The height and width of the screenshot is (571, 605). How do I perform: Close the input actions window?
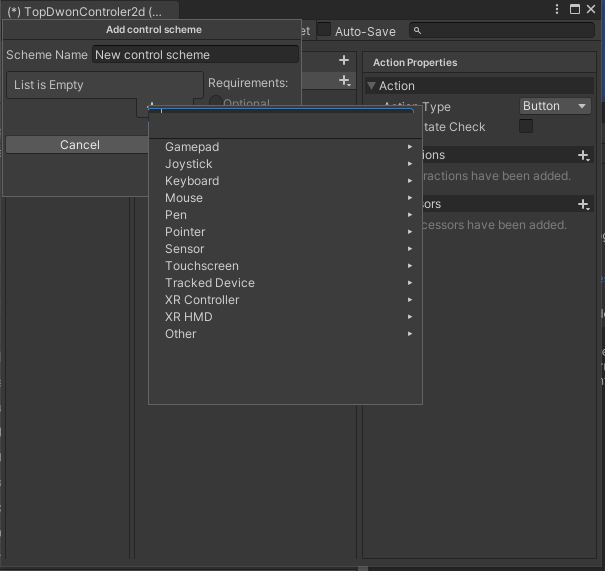coord(591,9)
